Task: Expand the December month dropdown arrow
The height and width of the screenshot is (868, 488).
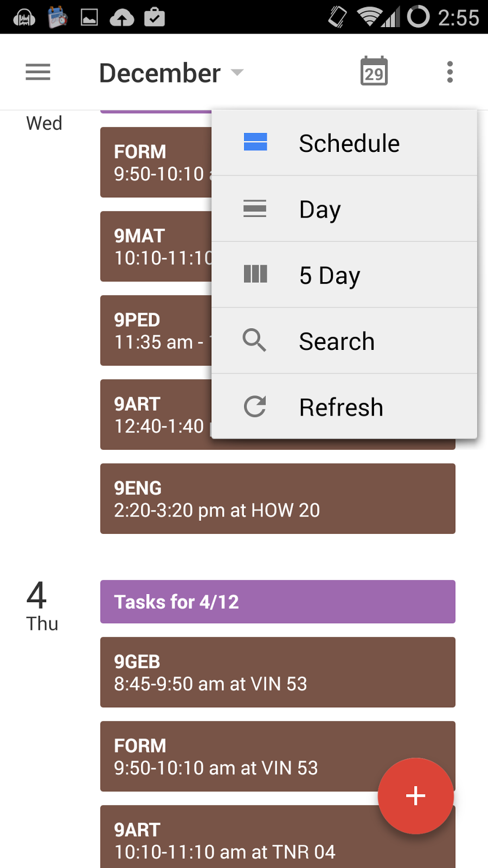Action: (x=237, y=72)
